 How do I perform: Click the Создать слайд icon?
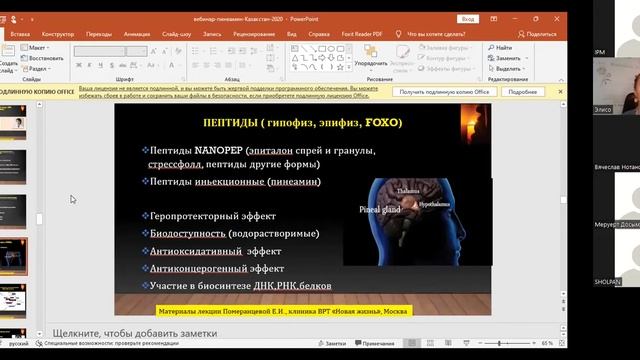[x=8, y=51]
